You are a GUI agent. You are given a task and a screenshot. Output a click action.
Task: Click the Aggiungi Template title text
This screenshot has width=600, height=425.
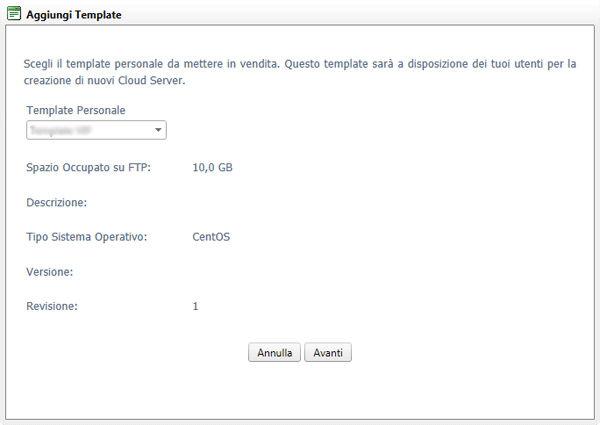click(x=74, y=15)
